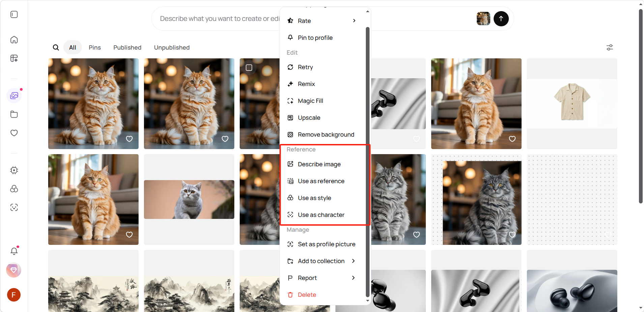644x312 pixels.
Task: Click the diamond premium icon
Action: click(x=14, y=270)
